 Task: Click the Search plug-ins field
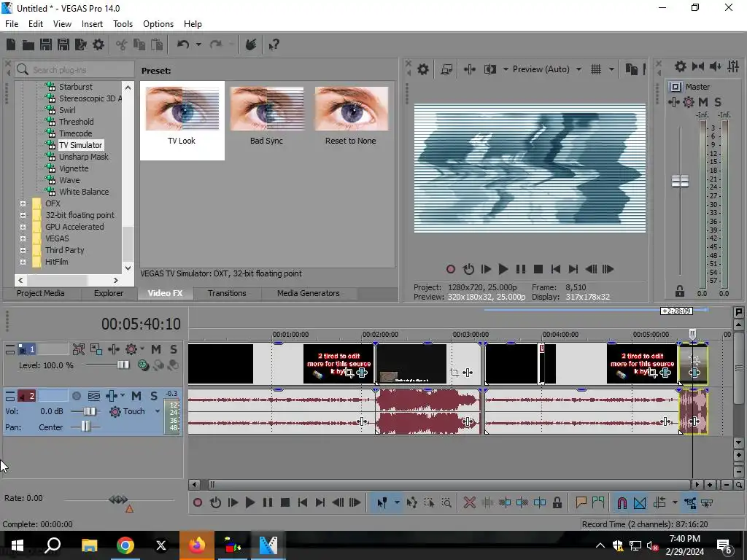coord(74,69)
